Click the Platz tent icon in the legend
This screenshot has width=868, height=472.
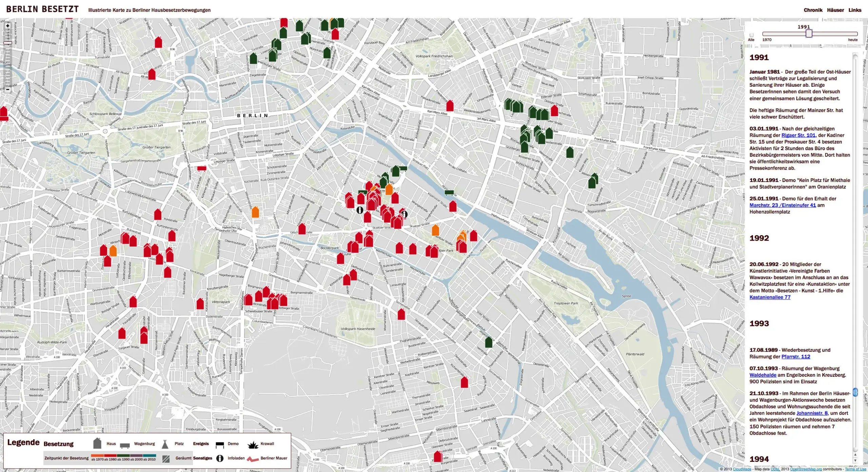click(x=165, y=444)
